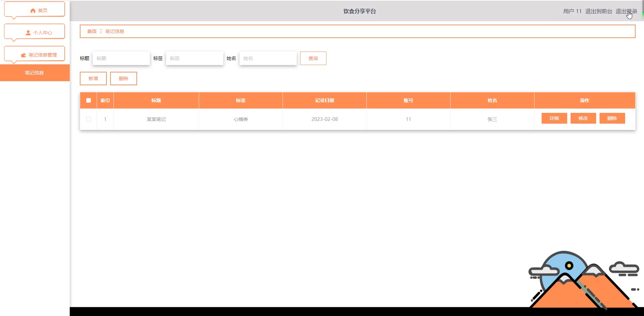Screen dimensions: 644x316
Task: Focus the 标题 search input
Action: (x=121, y=58)
